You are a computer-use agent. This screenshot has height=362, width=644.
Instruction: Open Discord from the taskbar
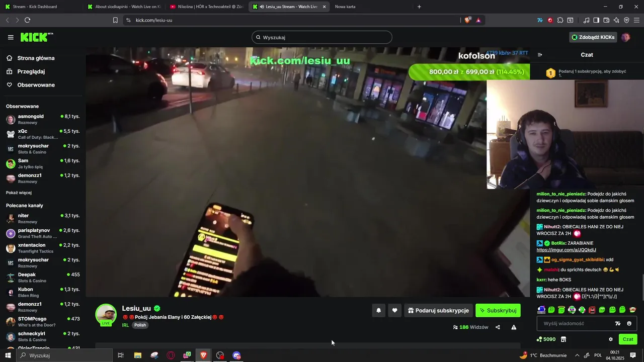[x=236, y=355]
